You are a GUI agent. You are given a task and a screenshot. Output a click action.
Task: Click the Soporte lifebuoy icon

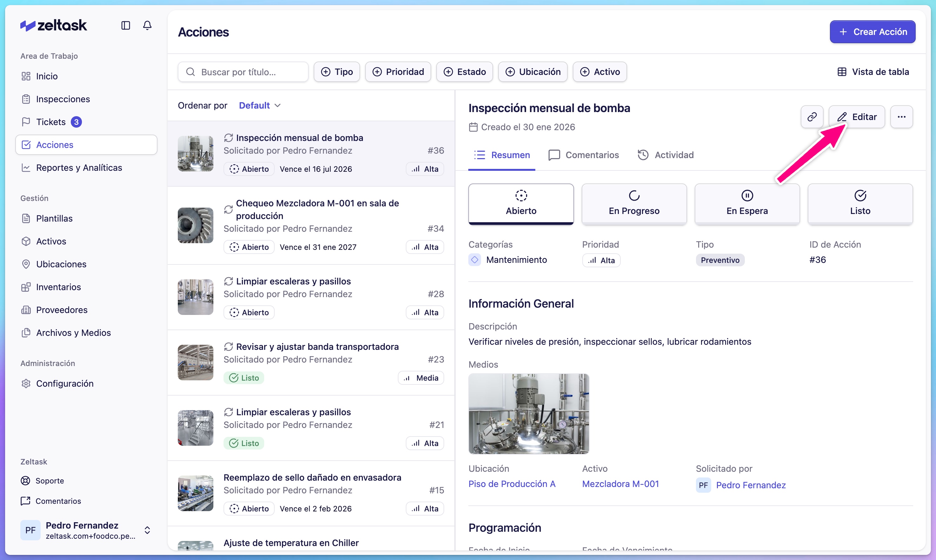[25, 481]
